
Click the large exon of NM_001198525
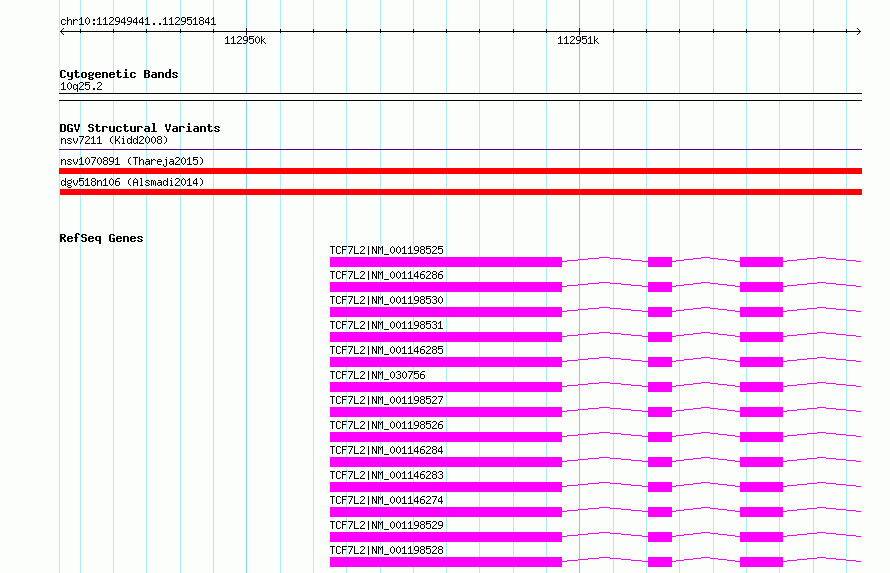(x=446, y=262)
